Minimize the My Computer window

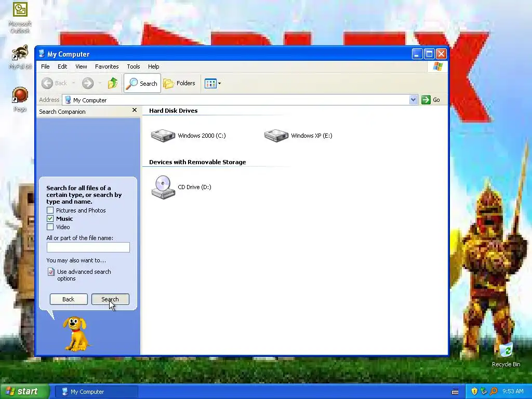click(417, 54)
